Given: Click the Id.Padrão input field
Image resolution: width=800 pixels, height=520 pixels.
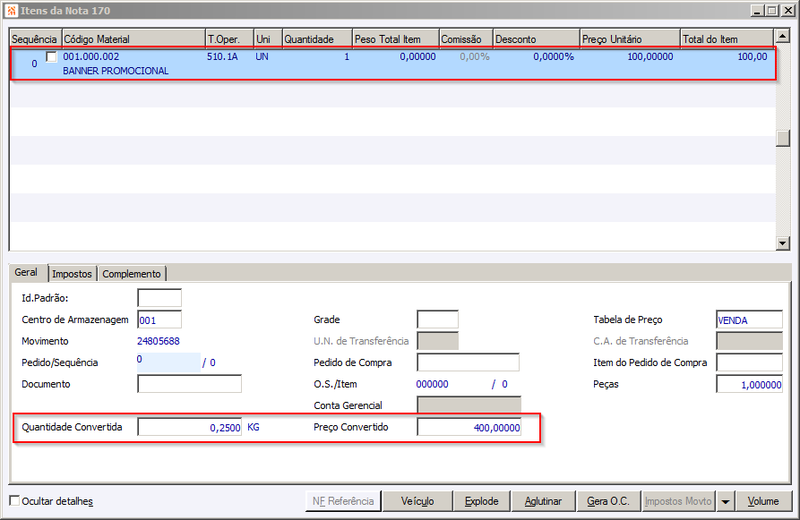Looking at the screenshot, I should click(x=159, y=298).
